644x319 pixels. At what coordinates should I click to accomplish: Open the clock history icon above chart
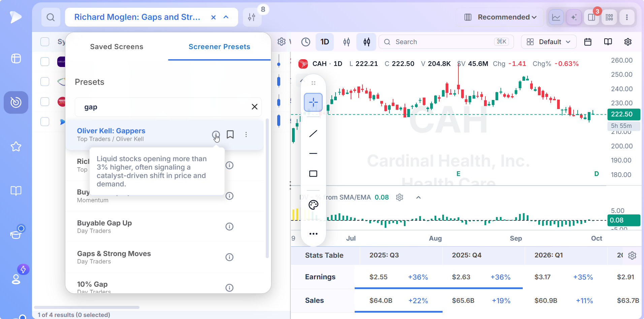[305, 42]
